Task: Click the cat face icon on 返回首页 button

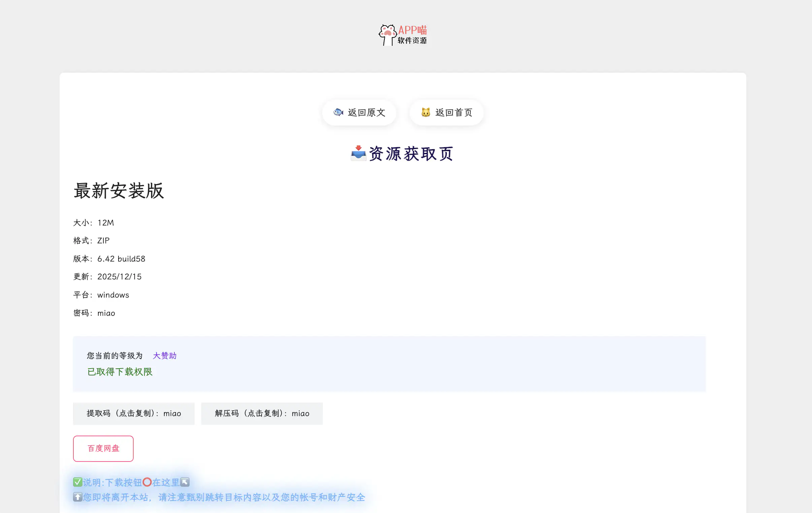Action: [426, 113]
